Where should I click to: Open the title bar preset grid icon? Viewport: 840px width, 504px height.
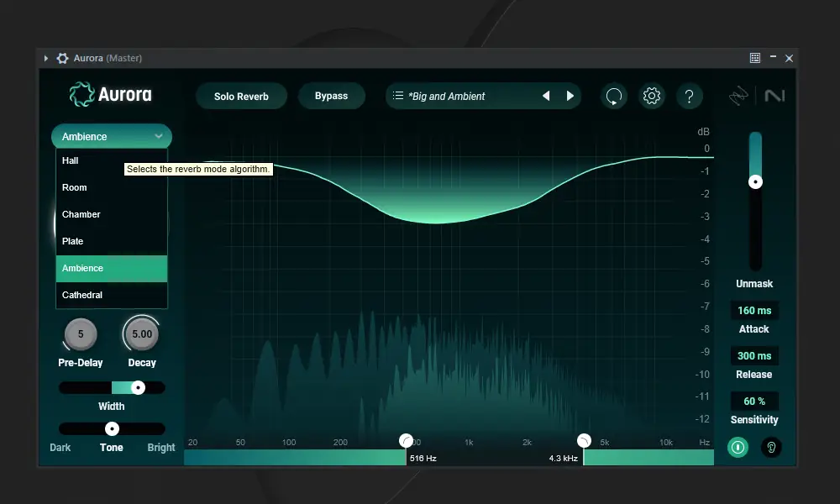coord(755,58)
